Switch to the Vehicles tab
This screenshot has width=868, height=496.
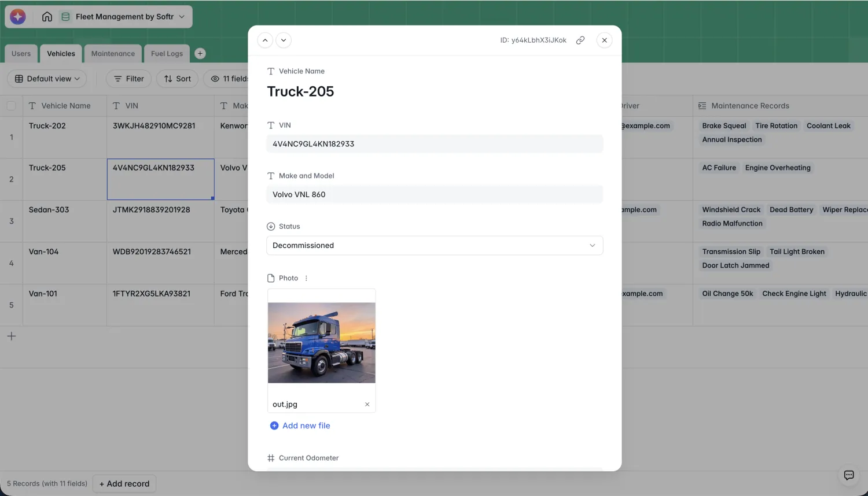tap(61, 54)
